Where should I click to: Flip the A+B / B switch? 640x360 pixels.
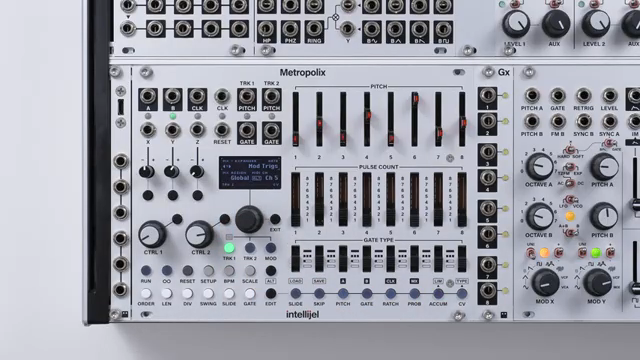coord(570,233)
